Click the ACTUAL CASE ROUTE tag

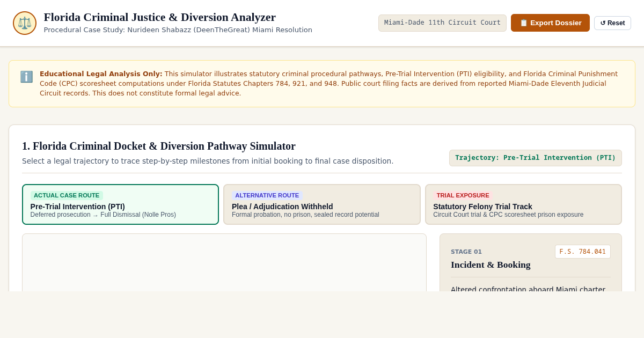(67, 195)
